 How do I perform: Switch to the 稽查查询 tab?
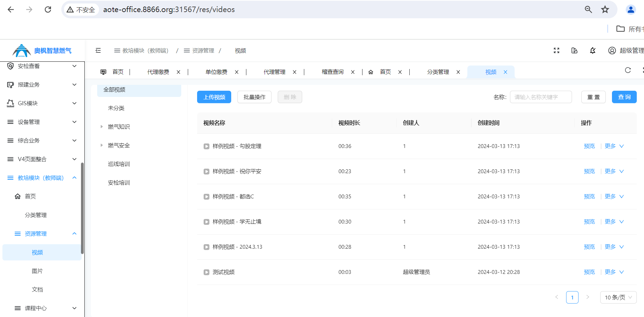tap(333, 72)
